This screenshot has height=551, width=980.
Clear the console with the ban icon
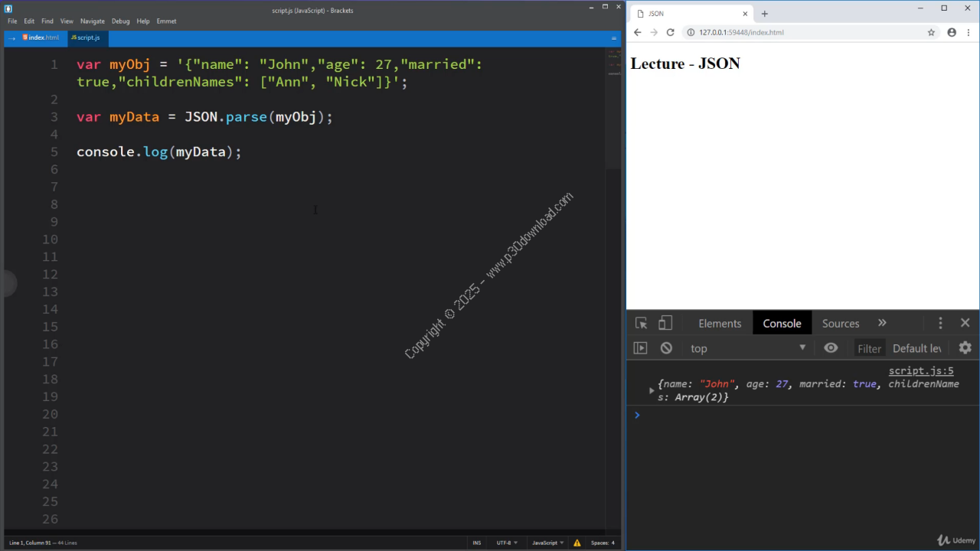pyautogui.click(x=666, y=347)
